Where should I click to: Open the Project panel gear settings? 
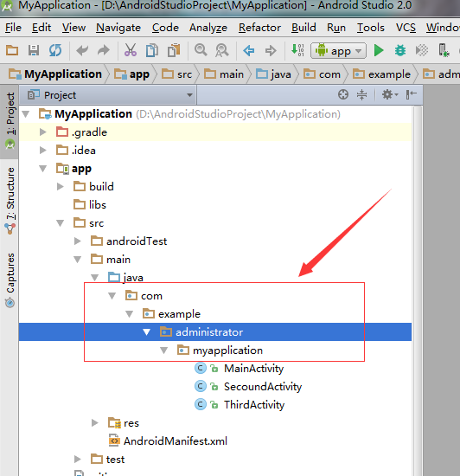[x=390, y=94]
